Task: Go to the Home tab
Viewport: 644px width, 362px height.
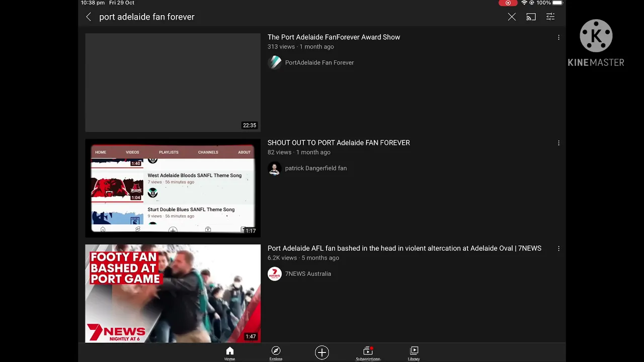Action: point(229,353)
